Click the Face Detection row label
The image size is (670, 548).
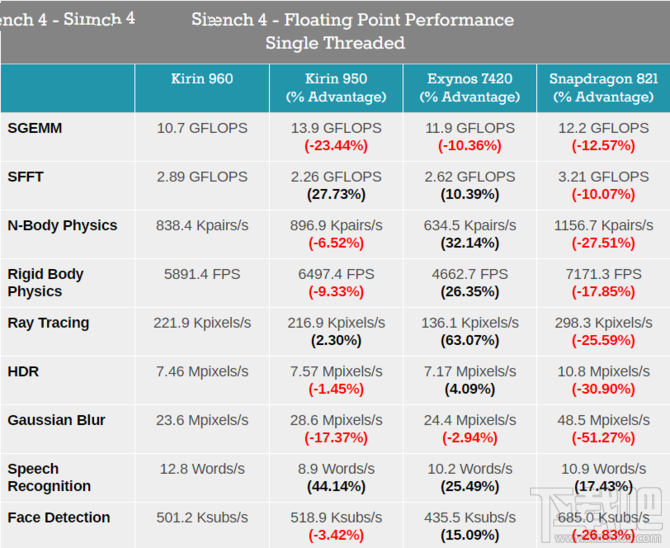58,517
